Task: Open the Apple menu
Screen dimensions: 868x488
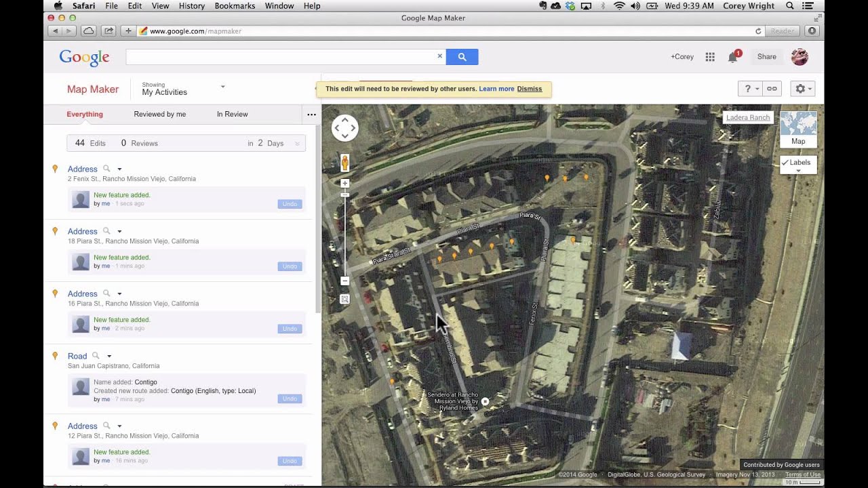Action: click(x=58, y=5)
